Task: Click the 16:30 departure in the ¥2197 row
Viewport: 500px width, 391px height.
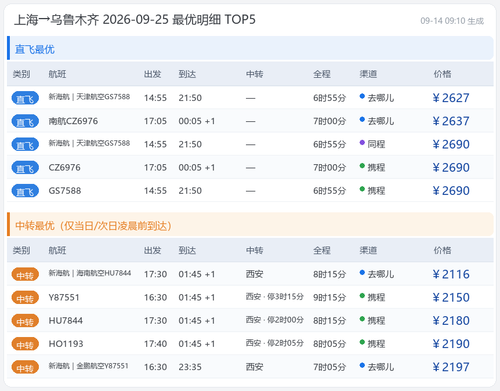Action: pyautogui.click(x=155, y=367)
